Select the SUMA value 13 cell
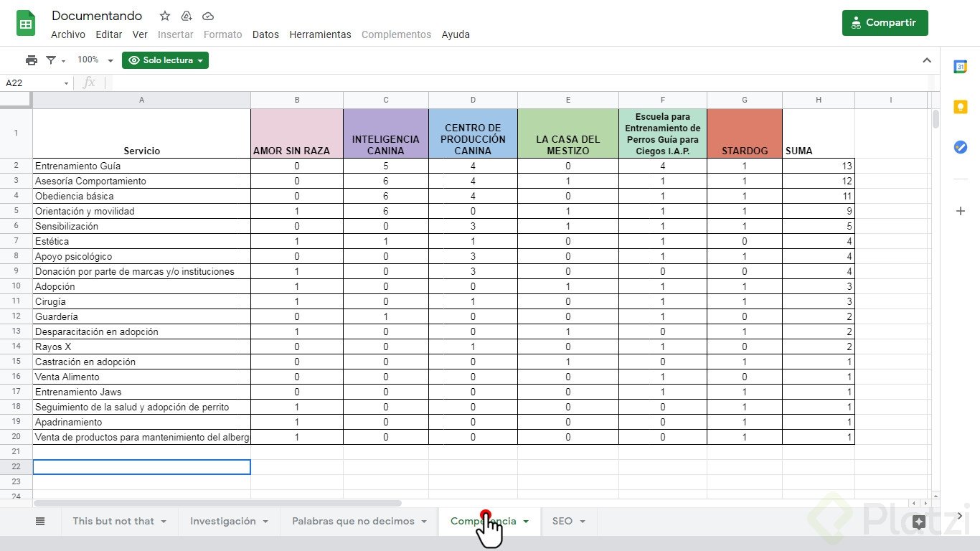This screenshot has width=980, height=551. (x=819, y=166)
